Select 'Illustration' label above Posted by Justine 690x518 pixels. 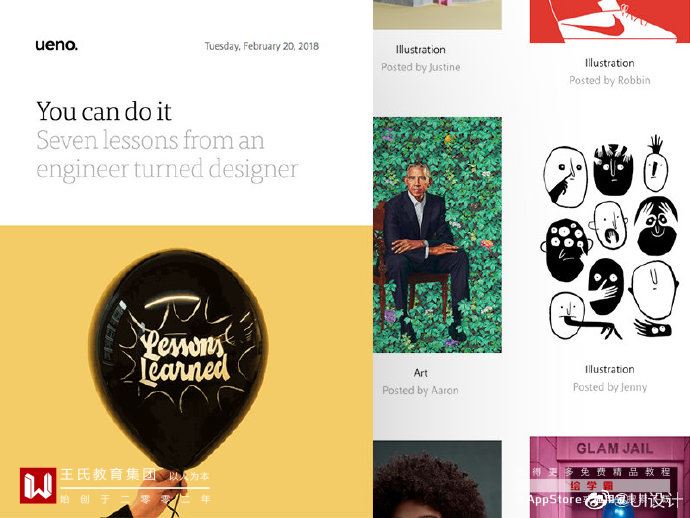point(421,50)
